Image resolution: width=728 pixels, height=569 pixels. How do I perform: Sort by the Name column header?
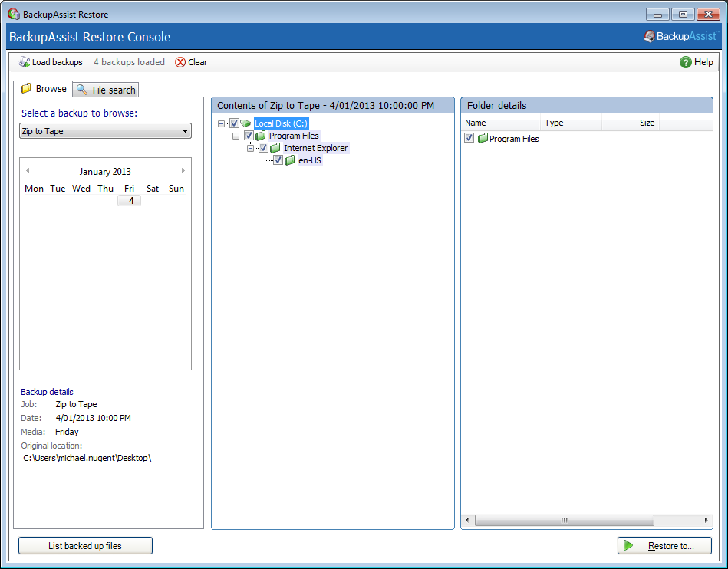point(501,123)
